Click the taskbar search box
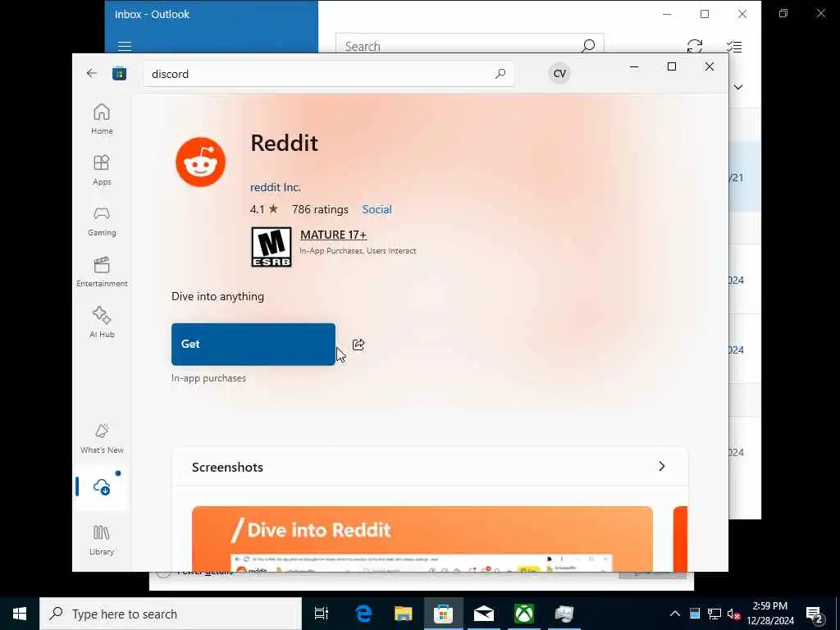Image resolution: width=840 pixels, height=630 pixels. tap(171, 614)
